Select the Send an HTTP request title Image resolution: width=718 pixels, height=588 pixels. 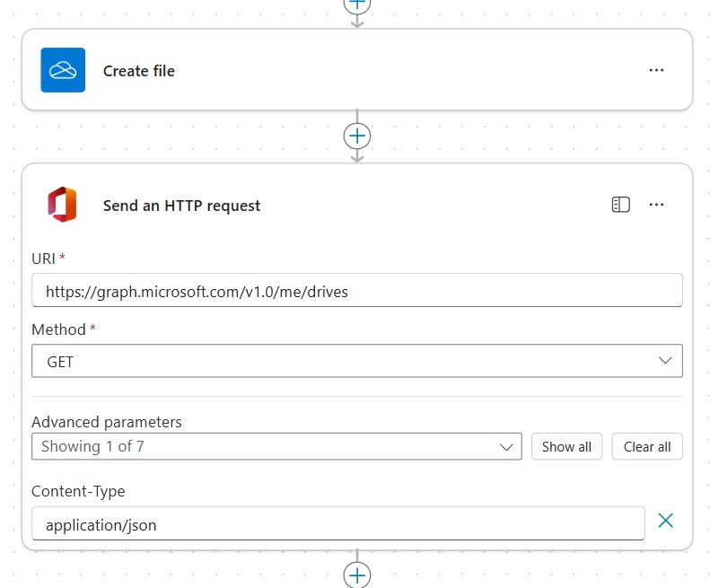pos(181,206)
